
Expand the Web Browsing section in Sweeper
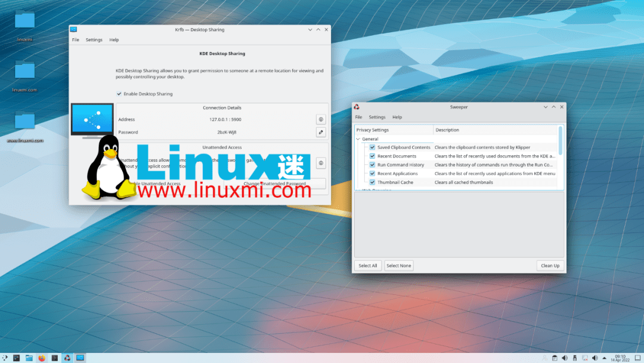point(358,190)
